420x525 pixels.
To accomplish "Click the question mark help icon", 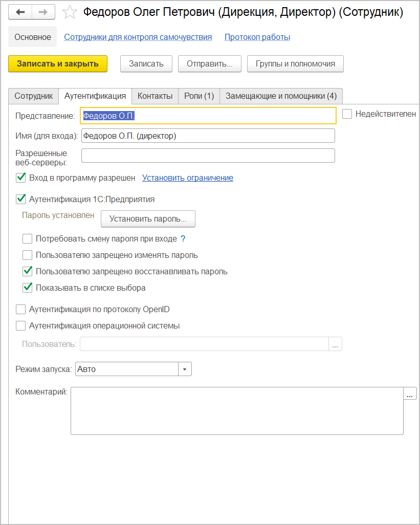I will (183, 239).
